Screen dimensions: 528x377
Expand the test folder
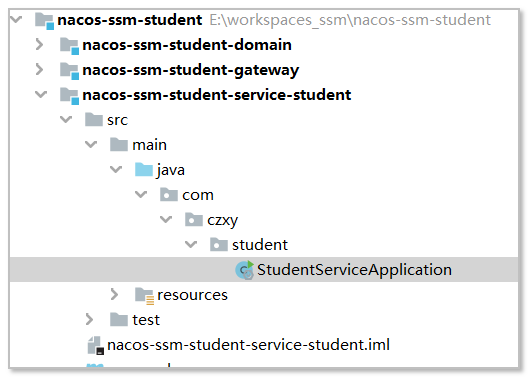89,319
